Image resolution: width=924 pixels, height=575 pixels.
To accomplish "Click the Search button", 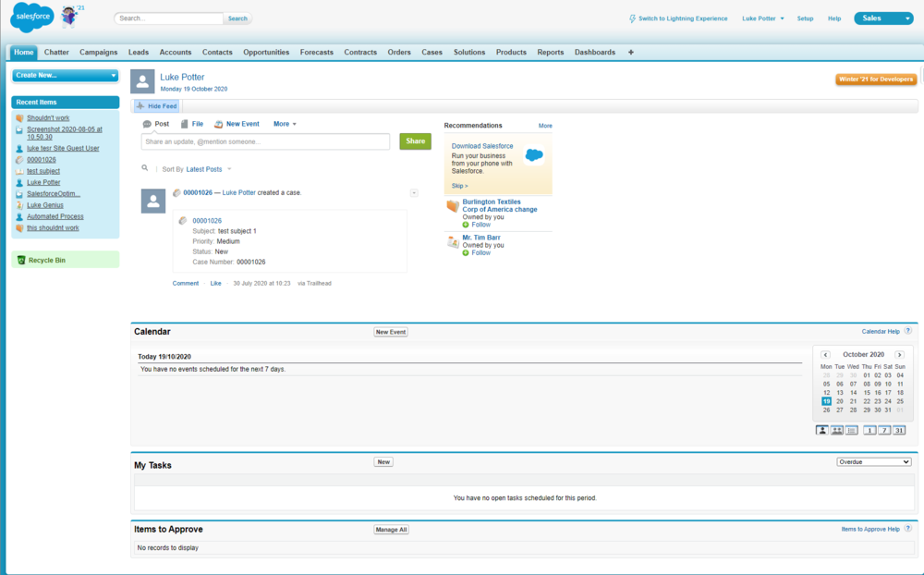I will [x=237, y=18].
